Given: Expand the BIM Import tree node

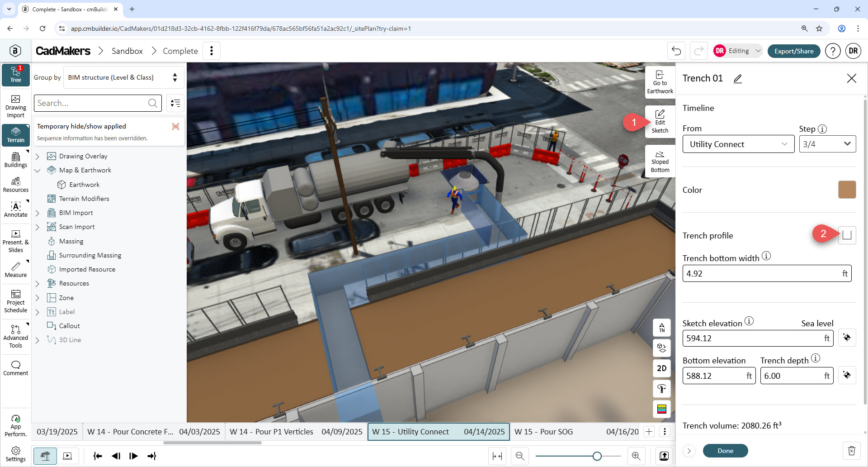Looking at the screenshot, I should tap(38, 213).
